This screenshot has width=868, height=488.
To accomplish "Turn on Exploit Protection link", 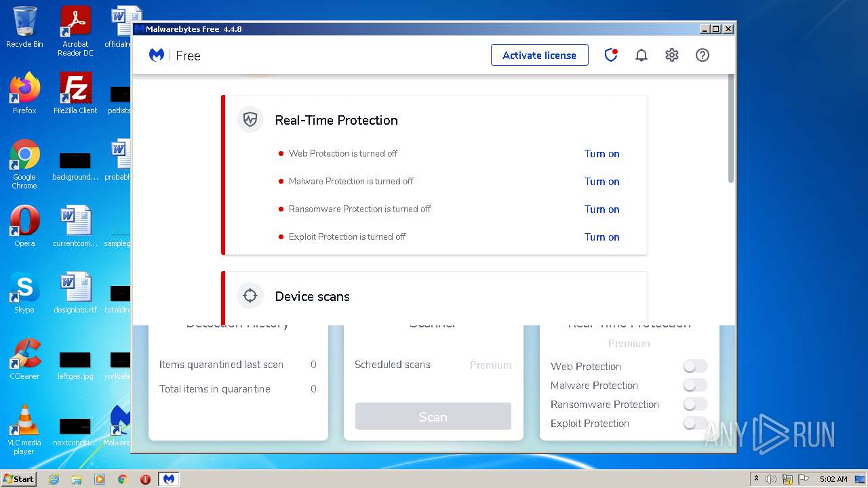I will point(601,237).
